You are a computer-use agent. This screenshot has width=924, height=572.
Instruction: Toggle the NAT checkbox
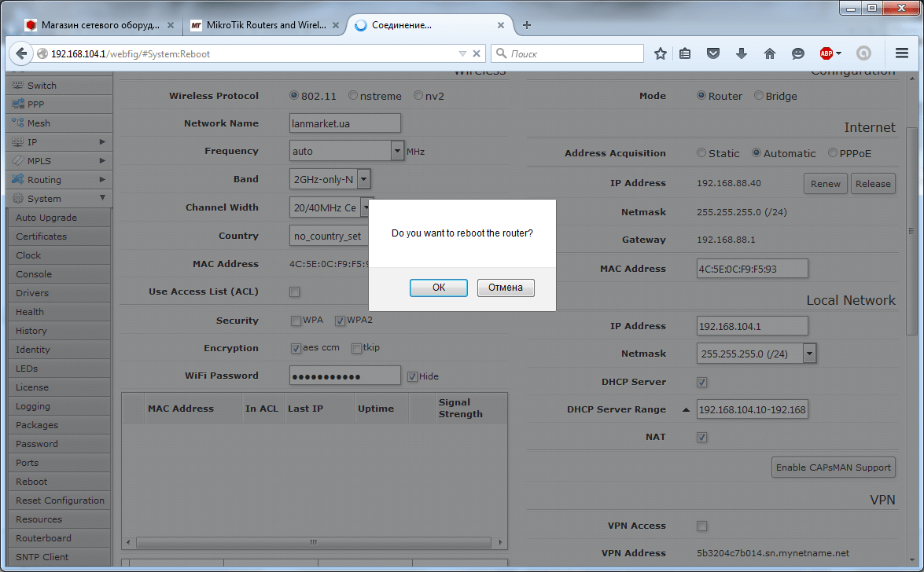click(x=702, y=437)
